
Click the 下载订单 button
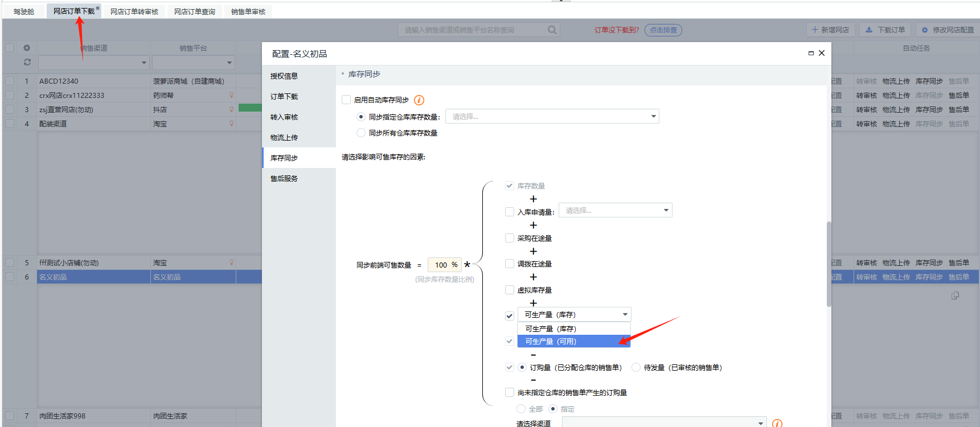pos(885,30)
